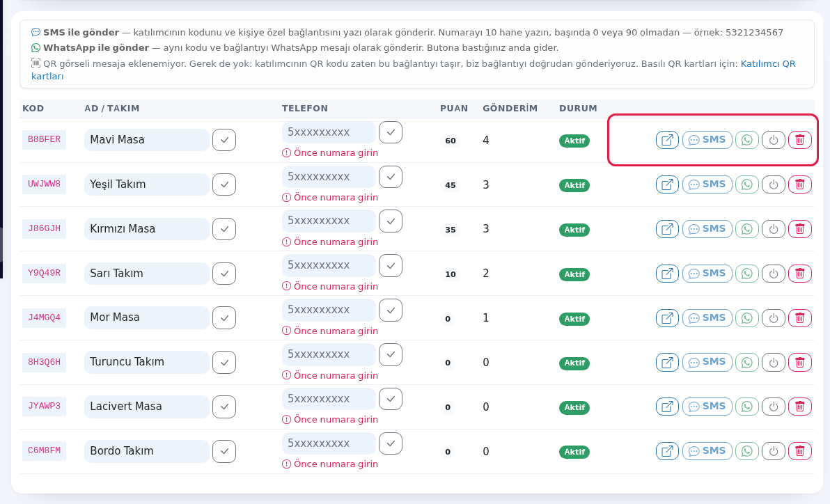Click the GÖNDERİM column header
Image resolution: width=830 pixels, height=504 pixels.
click(510, 109)
